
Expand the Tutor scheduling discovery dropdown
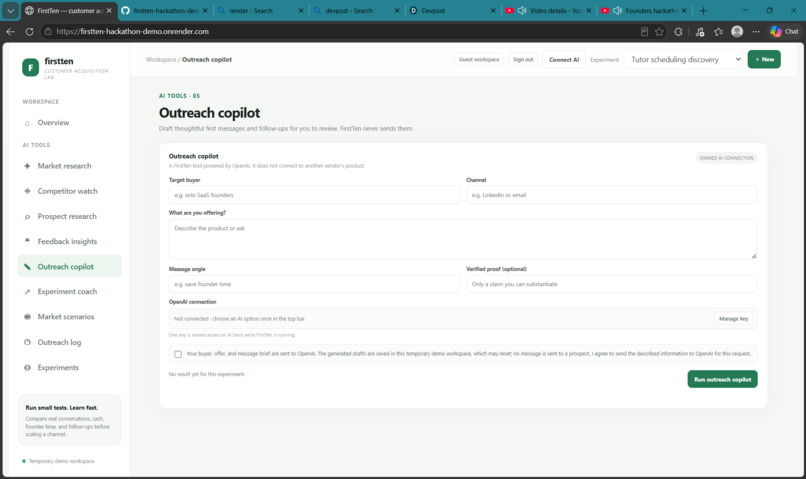[685, 60]
